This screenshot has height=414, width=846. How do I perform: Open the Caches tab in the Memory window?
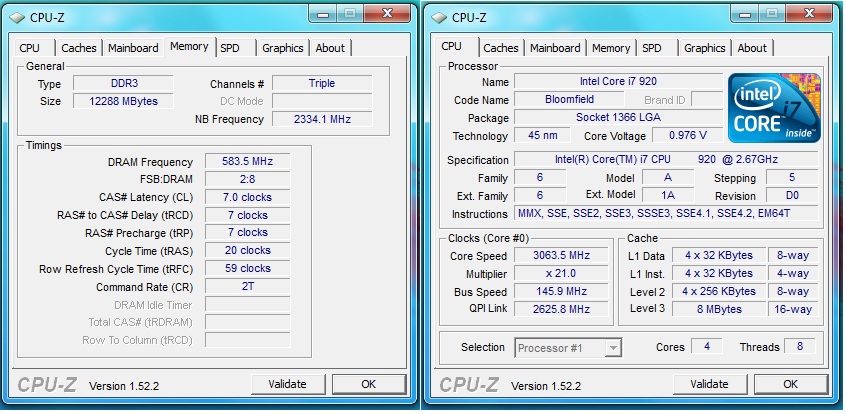[79, 48]
